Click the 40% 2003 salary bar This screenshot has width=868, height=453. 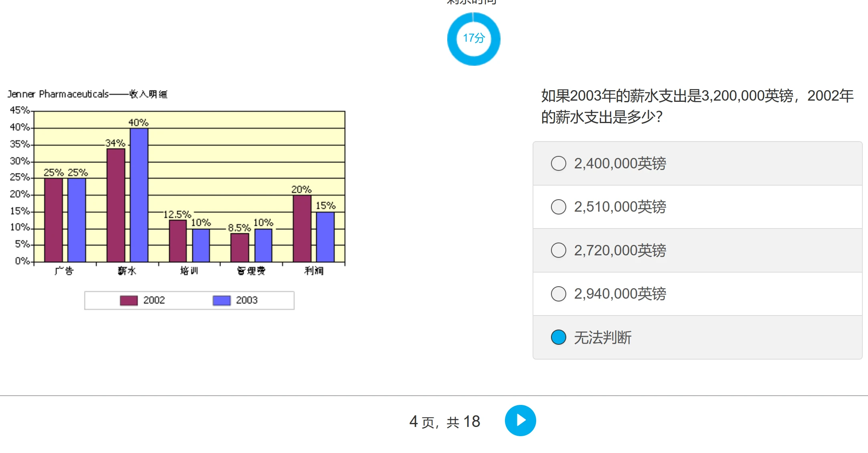click(x=139, y=195)
